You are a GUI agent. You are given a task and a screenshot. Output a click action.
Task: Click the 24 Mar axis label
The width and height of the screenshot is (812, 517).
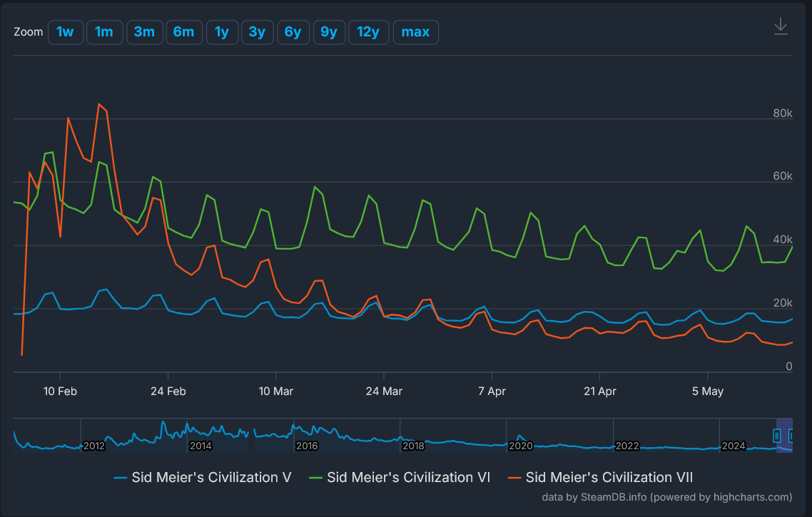coord(384,391)
